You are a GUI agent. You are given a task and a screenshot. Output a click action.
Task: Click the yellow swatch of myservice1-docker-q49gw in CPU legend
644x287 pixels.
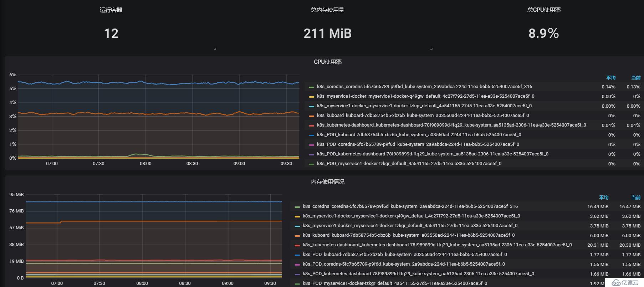pyautogui.click(x=312, y=97)
